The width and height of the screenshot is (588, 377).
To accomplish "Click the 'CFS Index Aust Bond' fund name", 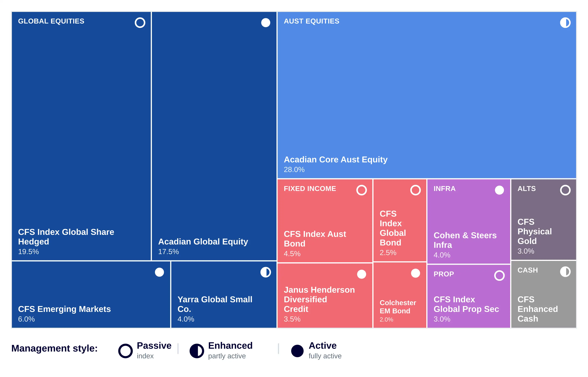I will pos(315,239).
